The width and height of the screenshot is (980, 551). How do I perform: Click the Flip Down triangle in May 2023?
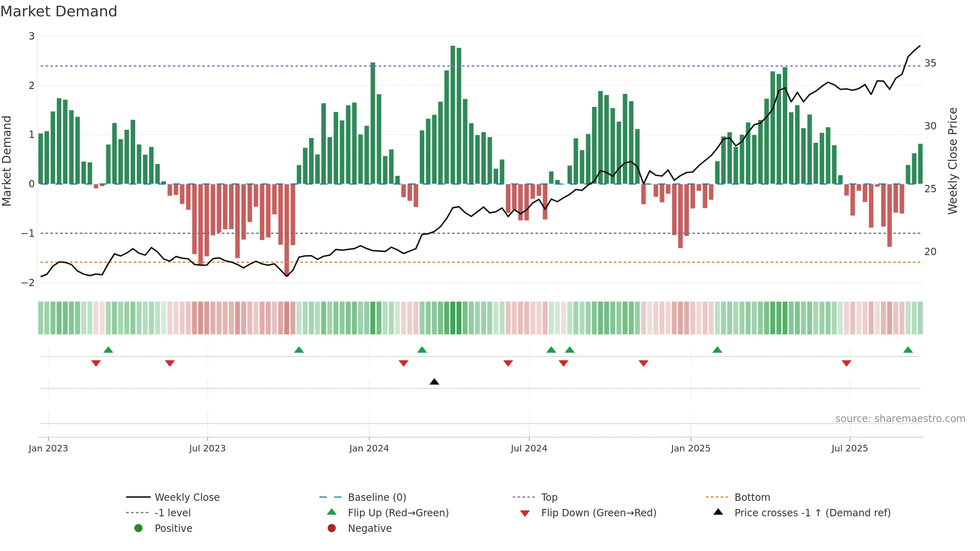click(170, 363)
